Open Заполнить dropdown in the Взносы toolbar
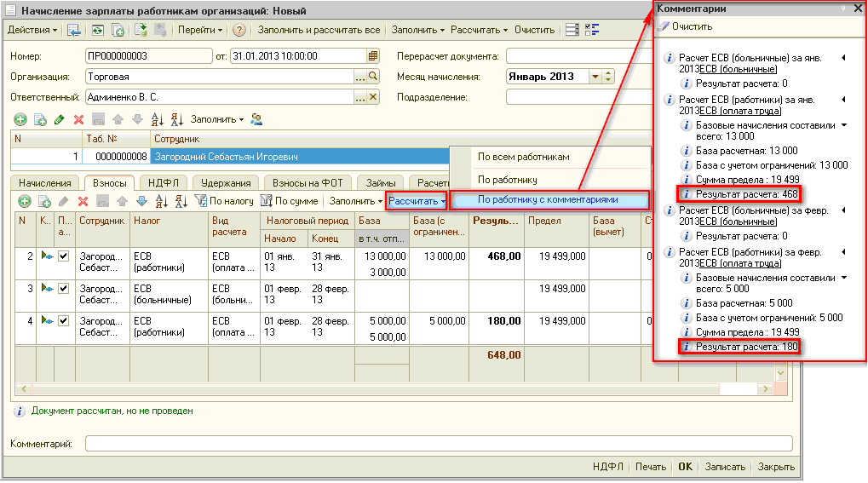The width and height of the screenshot is (868, 483). click(356, 201)
